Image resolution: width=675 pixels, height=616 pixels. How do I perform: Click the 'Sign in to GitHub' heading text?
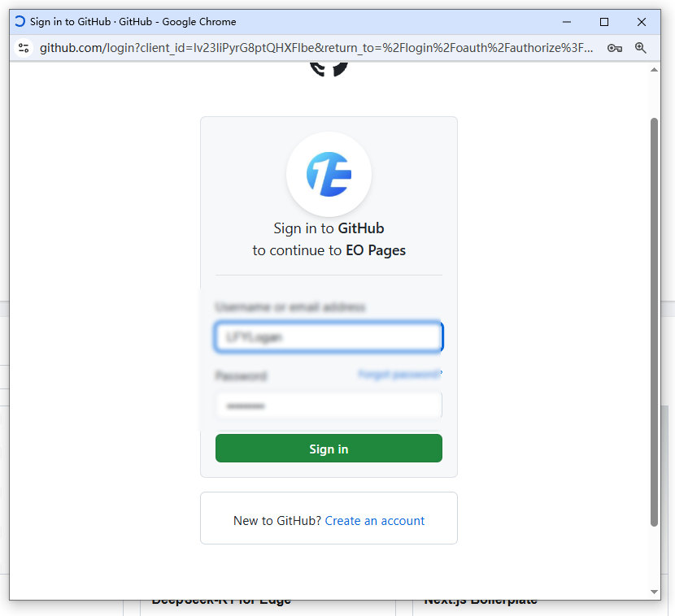(x=329, y=228)
